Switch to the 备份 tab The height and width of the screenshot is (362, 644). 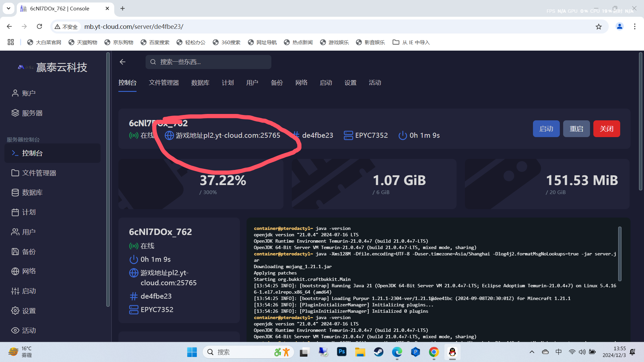coord(277,83)
